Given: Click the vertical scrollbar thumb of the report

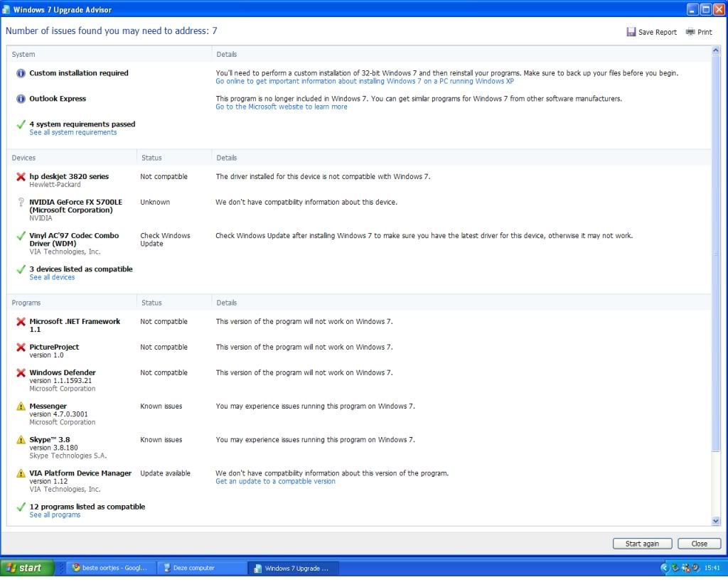Looking at the screenshot, I should (715, 253).
